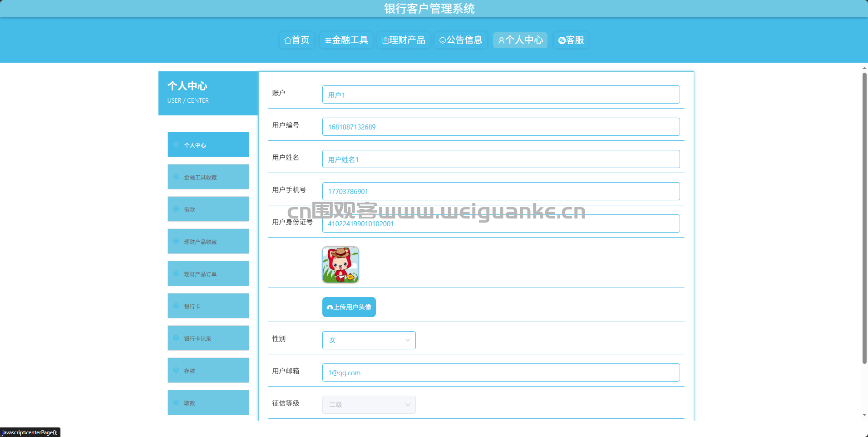Open 客服 in top navigation
The width and height of the screenshot is (868, 437).
(571, 40)
